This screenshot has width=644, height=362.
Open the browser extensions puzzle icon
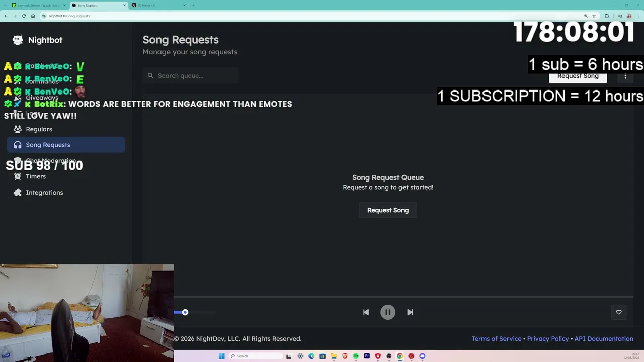[x=606, y=16]
